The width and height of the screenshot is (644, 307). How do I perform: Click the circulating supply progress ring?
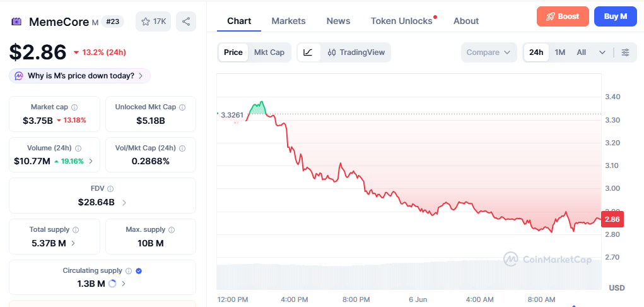(112, 284)
